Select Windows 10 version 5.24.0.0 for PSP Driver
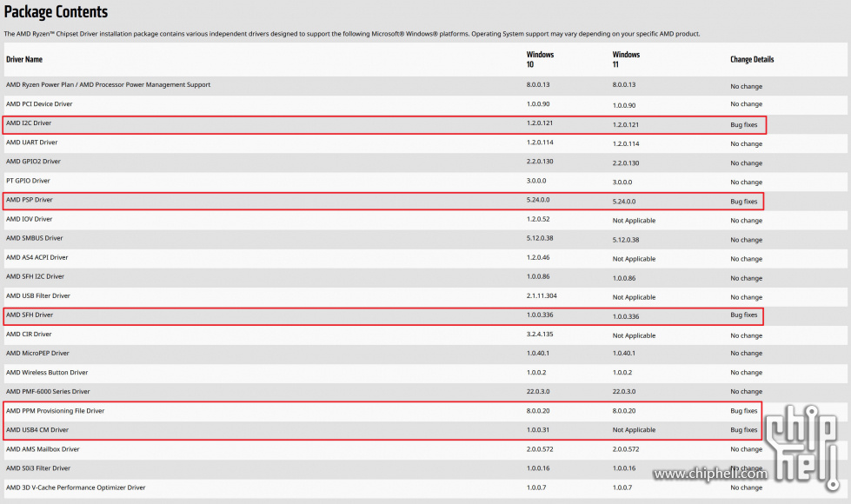 pyautogui.click(x=538, y=200)
